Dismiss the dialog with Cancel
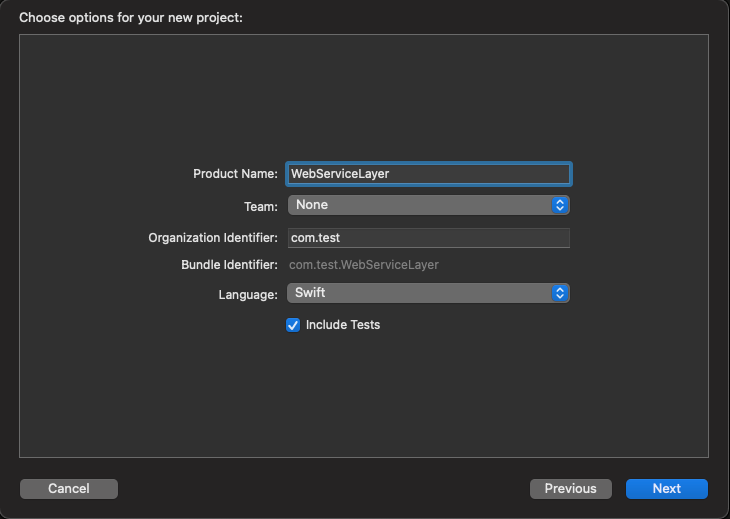 [x=69, y=489]
